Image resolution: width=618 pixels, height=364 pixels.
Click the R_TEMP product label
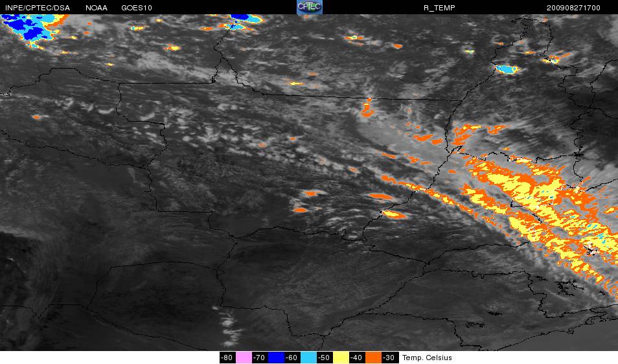(x=439, y=8)
